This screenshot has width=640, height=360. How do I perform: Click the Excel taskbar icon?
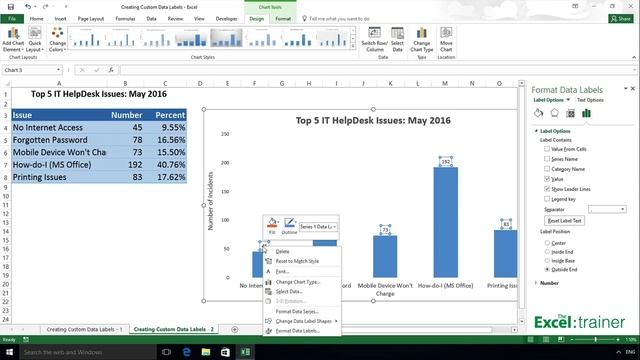245,352
